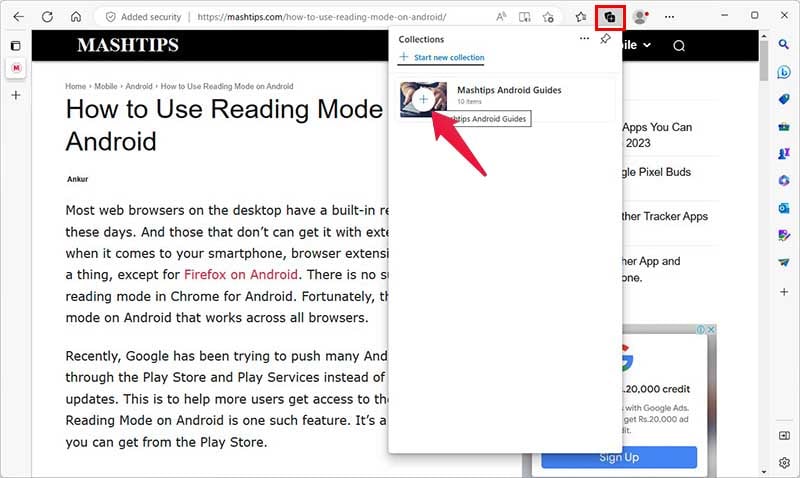Go back with the browser back arrow
Image resolution: width=800 pixels, height=478 pixels.
[x=18, y=17]
